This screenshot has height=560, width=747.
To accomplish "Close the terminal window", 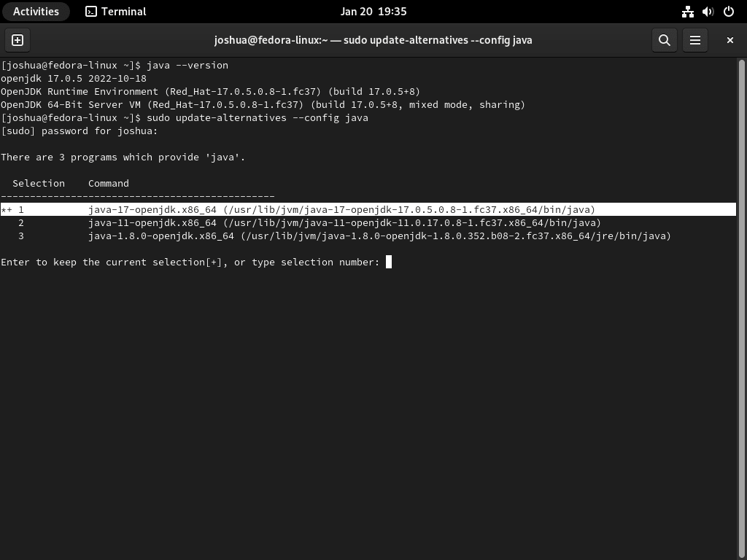I will [x=729, y=40].
